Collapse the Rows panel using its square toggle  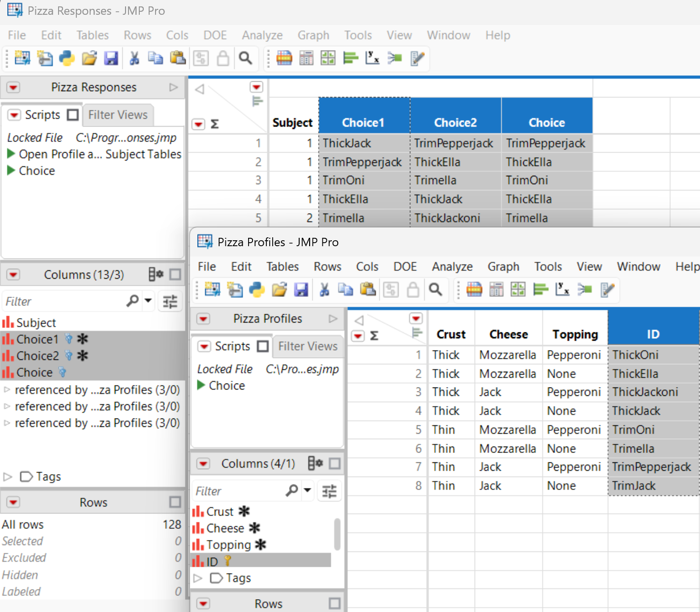[x=175, y=502]
